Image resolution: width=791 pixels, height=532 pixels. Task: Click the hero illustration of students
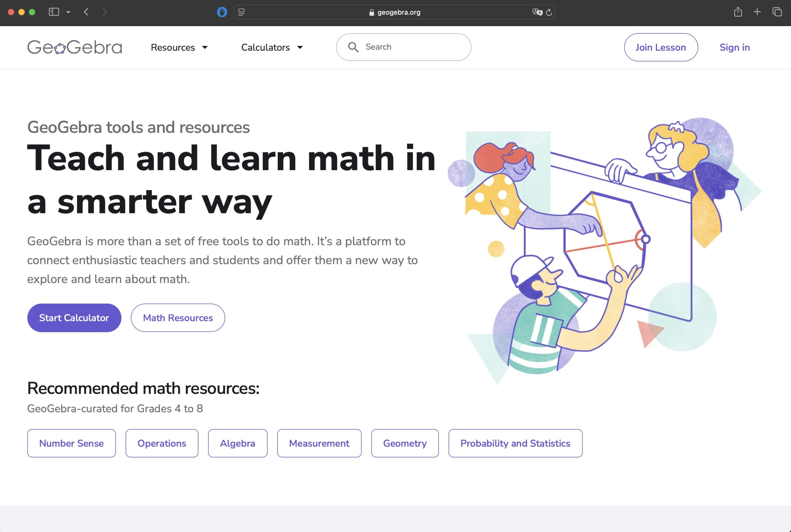tap(604, 251)
